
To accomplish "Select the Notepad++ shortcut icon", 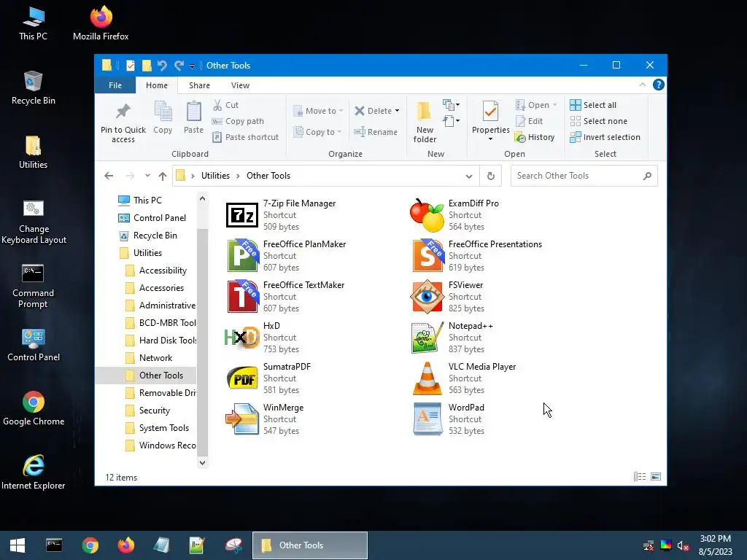I will [x=427, y=338].
